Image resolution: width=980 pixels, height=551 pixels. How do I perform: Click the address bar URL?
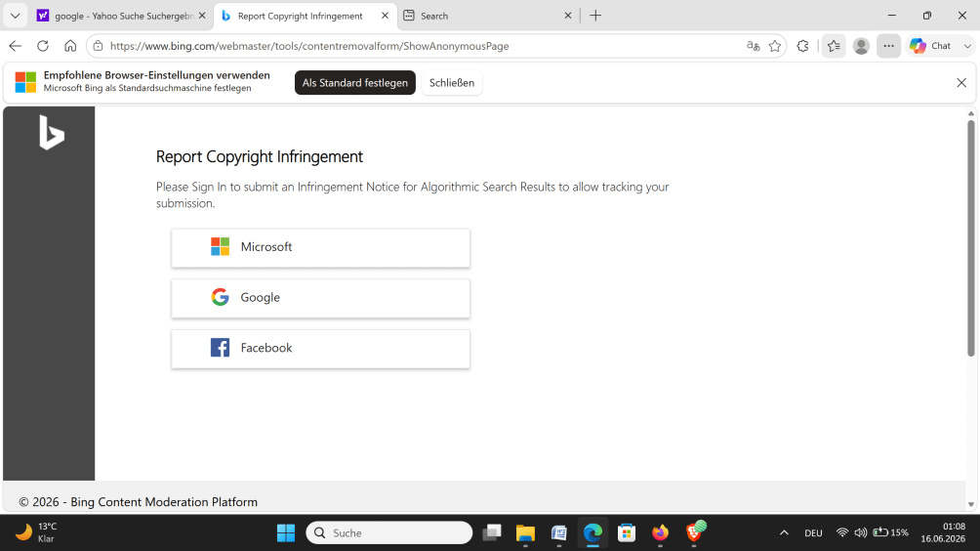[x=309, y=46]
